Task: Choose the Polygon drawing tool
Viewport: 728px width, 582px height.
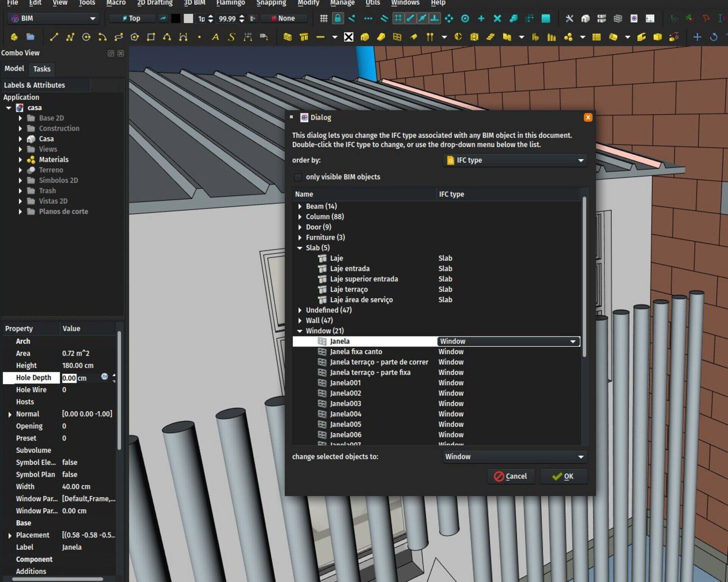Action: point(135,37)
